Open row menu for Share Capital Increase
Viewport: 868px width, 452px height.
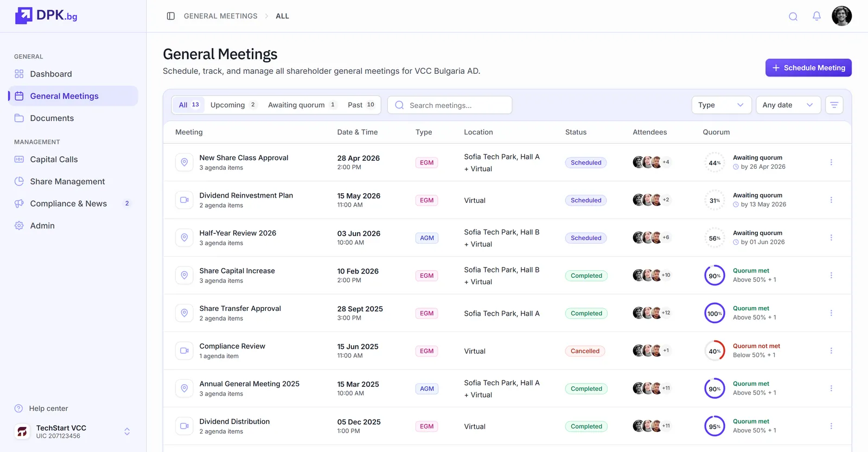pos(831,276)
